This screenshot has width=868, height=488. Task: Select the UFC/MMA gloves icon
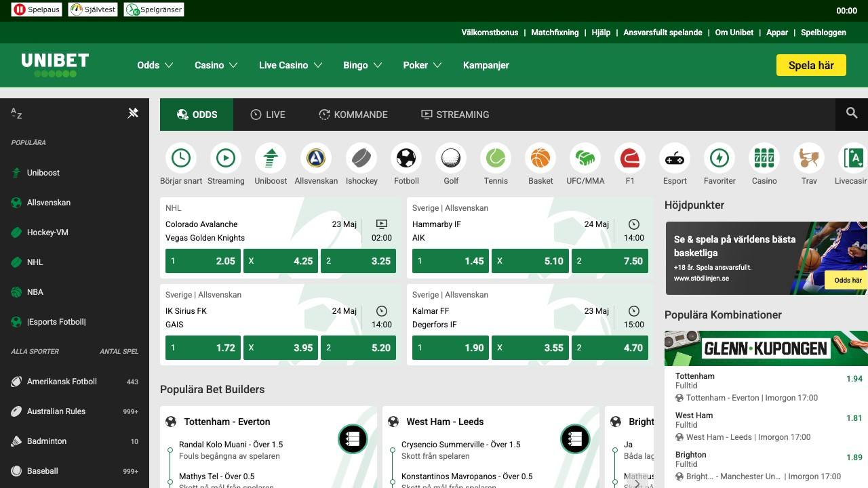click(585, 158)
